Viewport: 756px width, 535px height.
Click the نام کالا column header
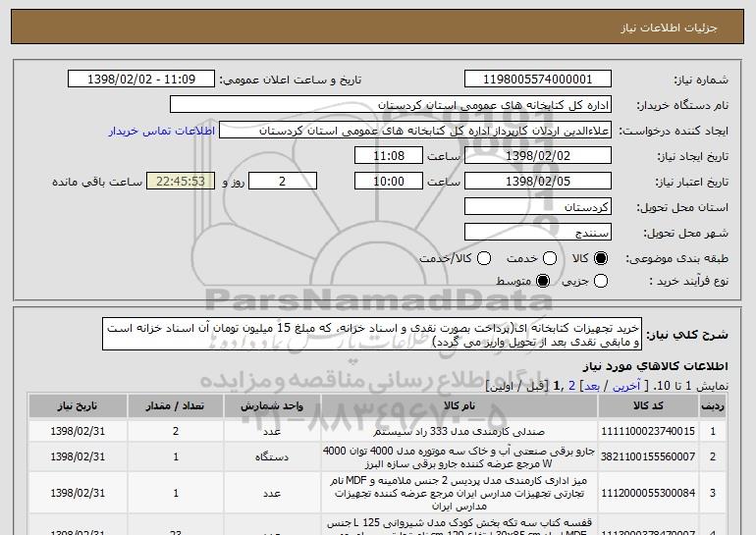click(x=459, y=405)
